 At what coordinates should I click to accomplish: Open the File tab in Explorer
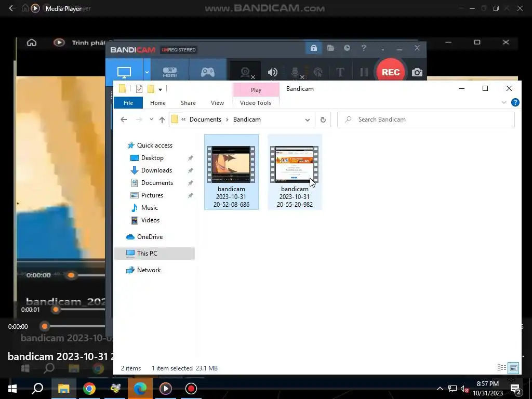coord(128,103)
